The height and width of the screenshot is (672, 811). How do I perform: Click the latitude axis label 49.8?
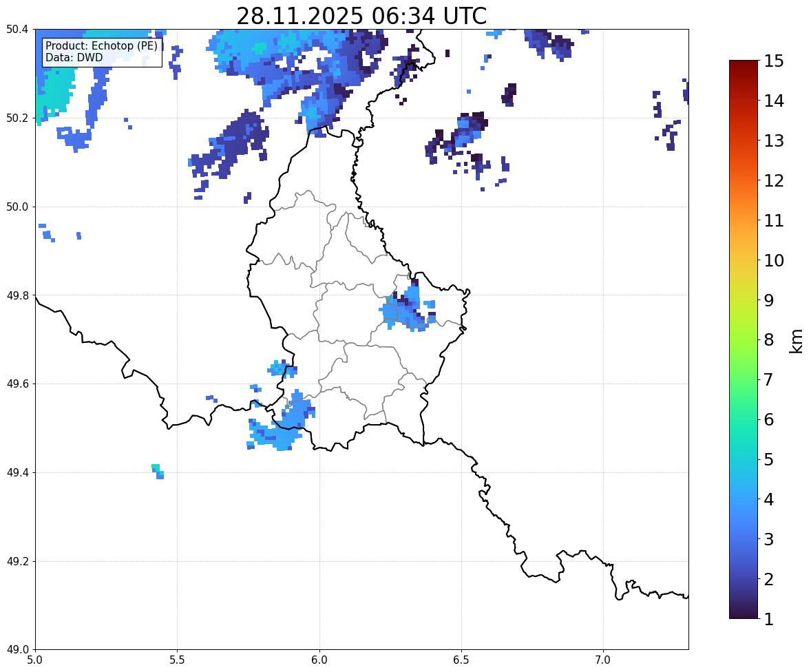coord(17,295)
